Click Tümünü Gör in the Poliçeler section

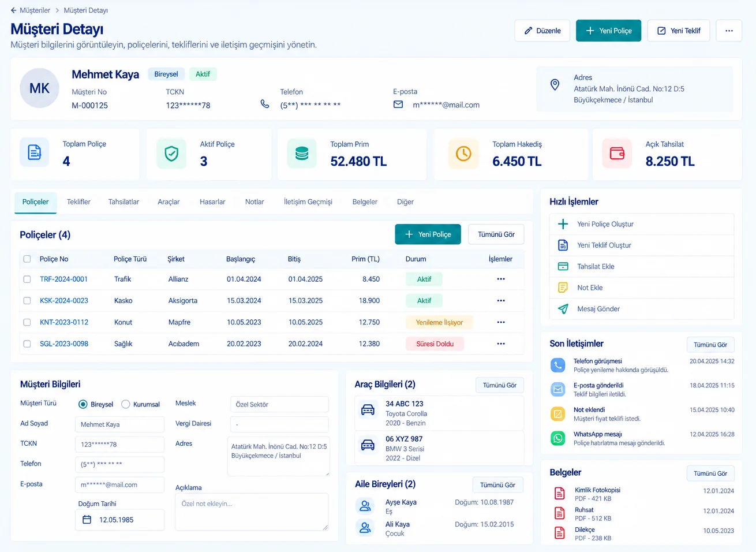[496, 234]
